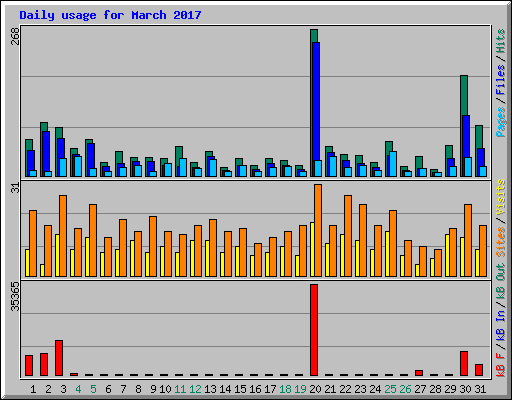Click the orange Sites bar for day 30

tap(468, 240)
